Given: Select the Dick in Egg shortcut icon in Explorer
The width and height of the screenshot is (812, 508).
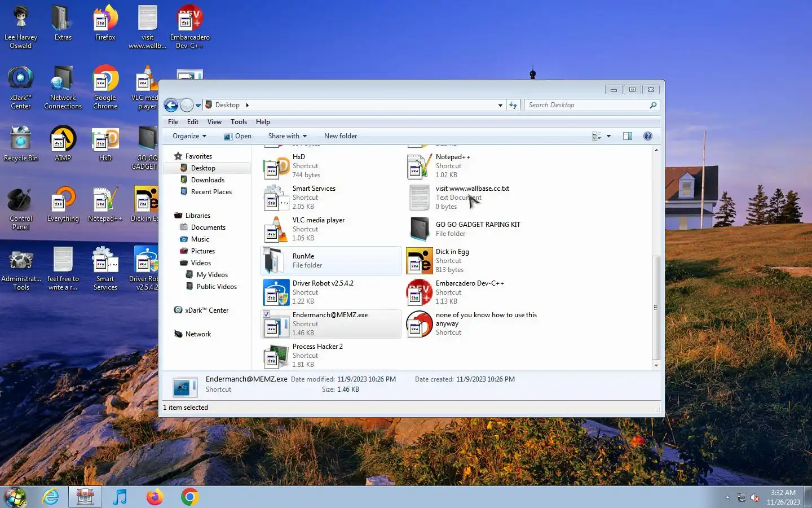Looking at the screenshot, I should [x=420, y=261].
